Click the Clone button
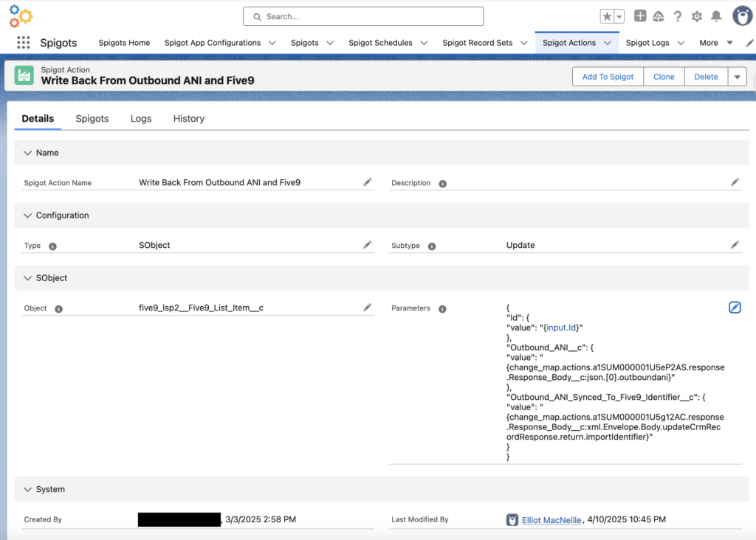Image resolution: width=756 pixels, height=540 pixels. pyautogui.click(x=664, y=77)
